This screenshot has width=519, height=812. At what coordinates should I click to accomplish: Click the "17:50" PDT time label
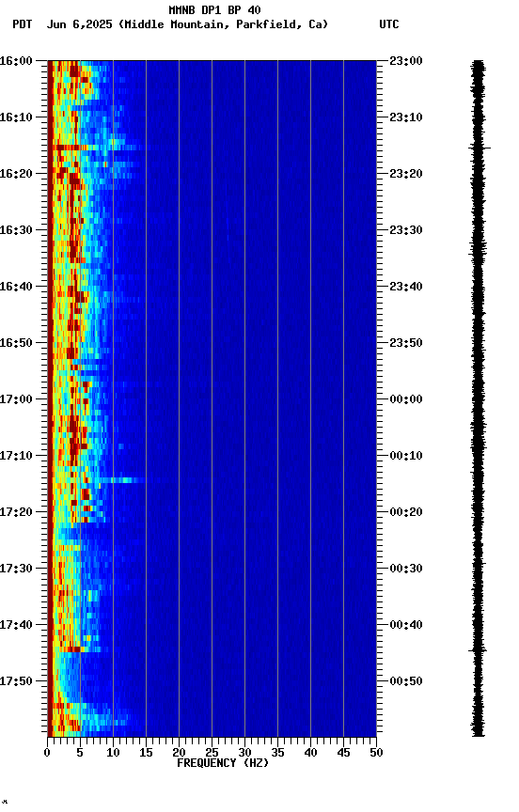(x=16, y=681)
